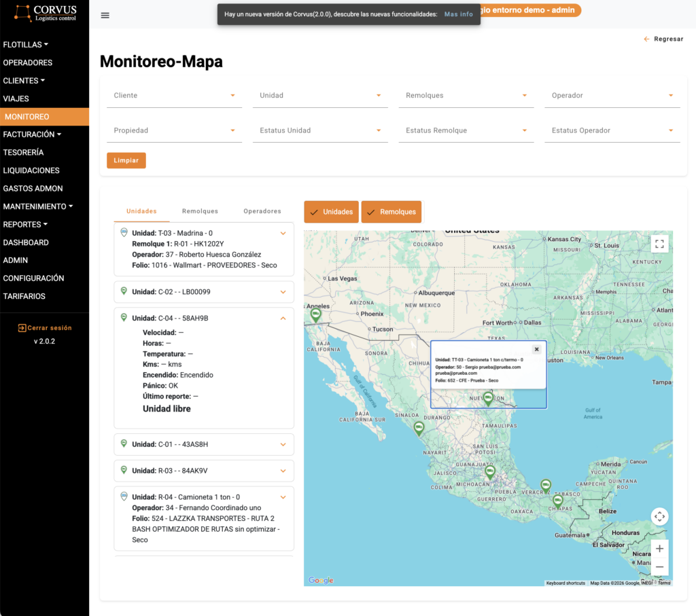Click the map marker near Los Angeles
This screenshot has width=696, height=616.
tap(315, 315)
